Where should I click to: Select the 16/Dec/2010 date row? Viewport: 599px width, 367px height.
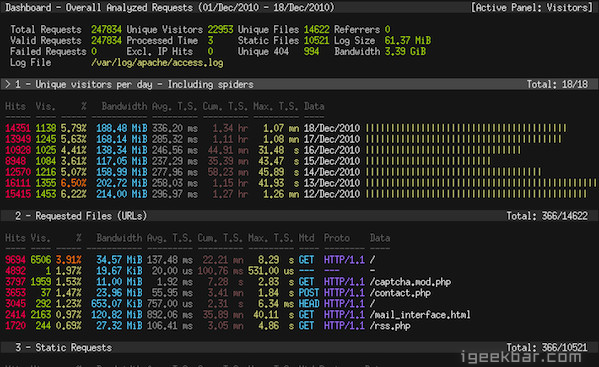click(263, 150)
